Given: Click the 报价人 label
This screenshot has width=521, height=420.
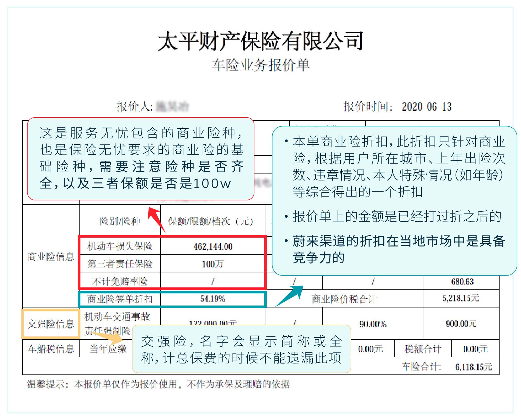Looking at the screenshot, I should (135, 107).
